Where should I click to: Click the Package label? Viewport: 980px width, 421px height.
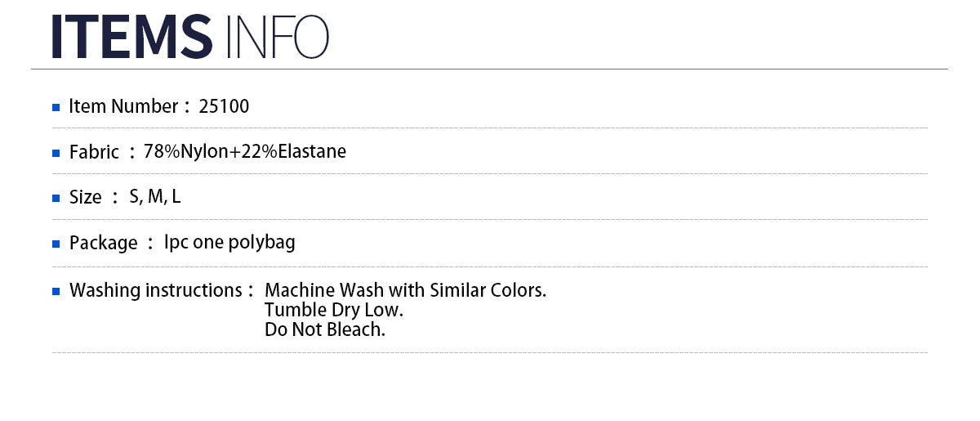(104, 243)
